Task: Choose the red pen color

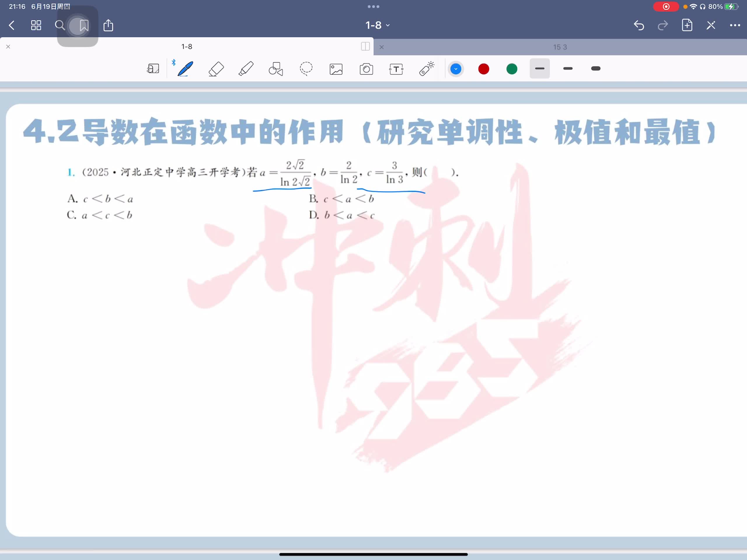Action: pyautogui.click(x=484, y=69)
